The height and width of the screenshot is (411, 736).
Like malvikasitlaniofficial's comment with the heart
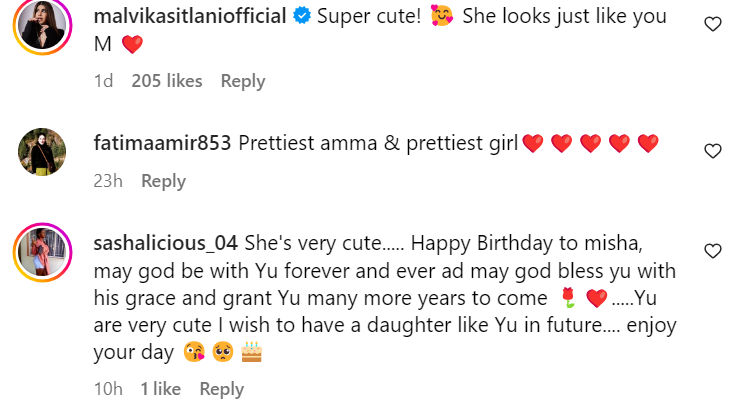(713, 24)
